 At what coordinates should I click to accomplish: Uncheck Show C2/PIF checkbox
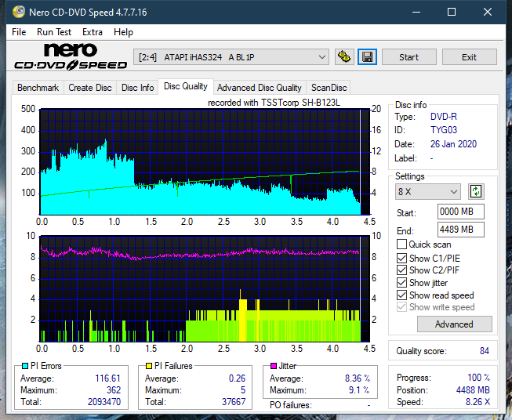click(x=401, y=270)
